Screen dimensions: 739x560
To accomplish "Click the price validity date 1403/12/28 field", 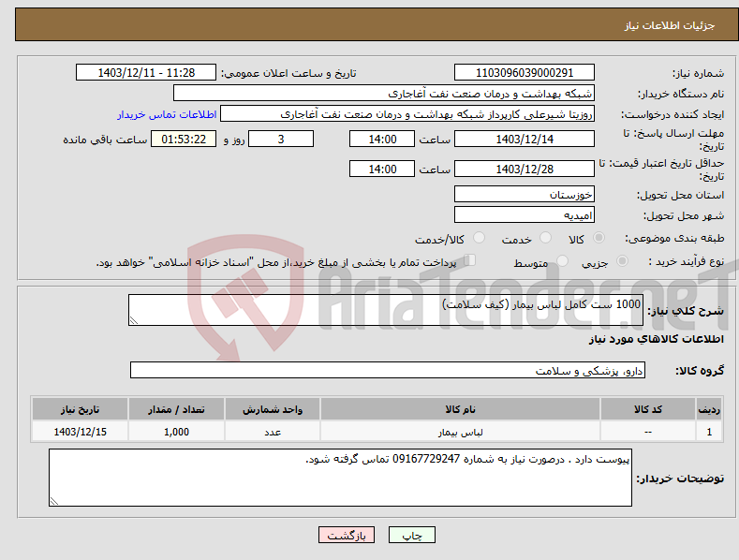I will tap(525, 169).
